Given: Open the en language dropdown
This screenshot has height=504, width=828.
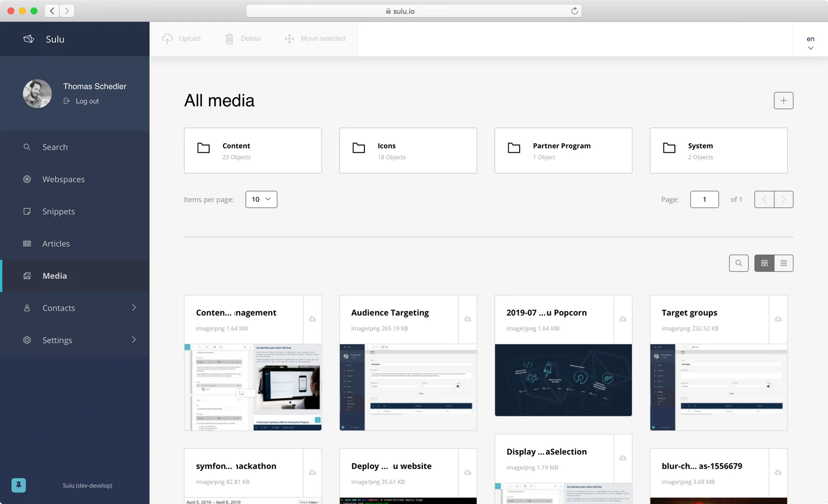Looking at the screenshot, I should [x=810, y=42].
